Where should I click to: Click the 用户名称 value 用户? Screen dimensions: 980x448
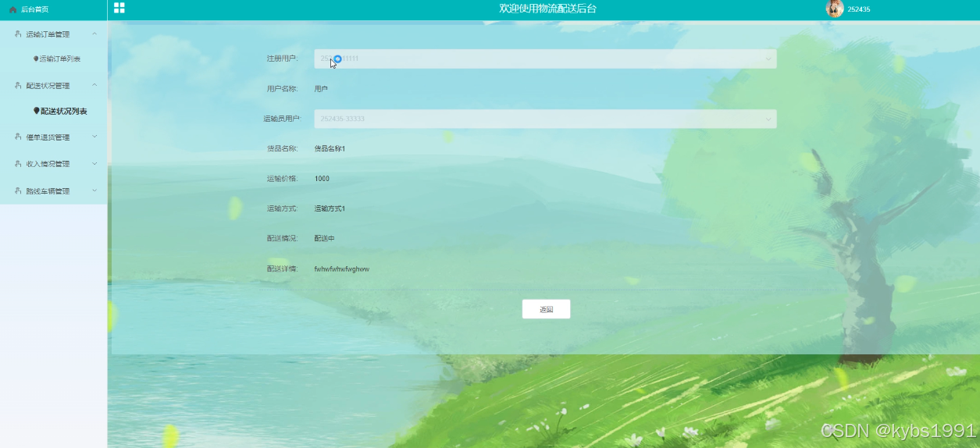[321, 89]
